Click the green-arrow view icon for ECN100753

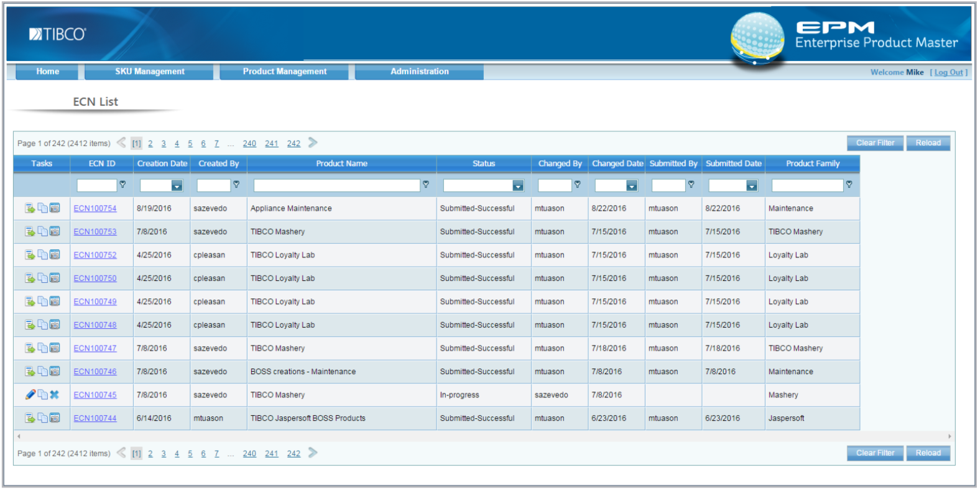click(30, 232)
